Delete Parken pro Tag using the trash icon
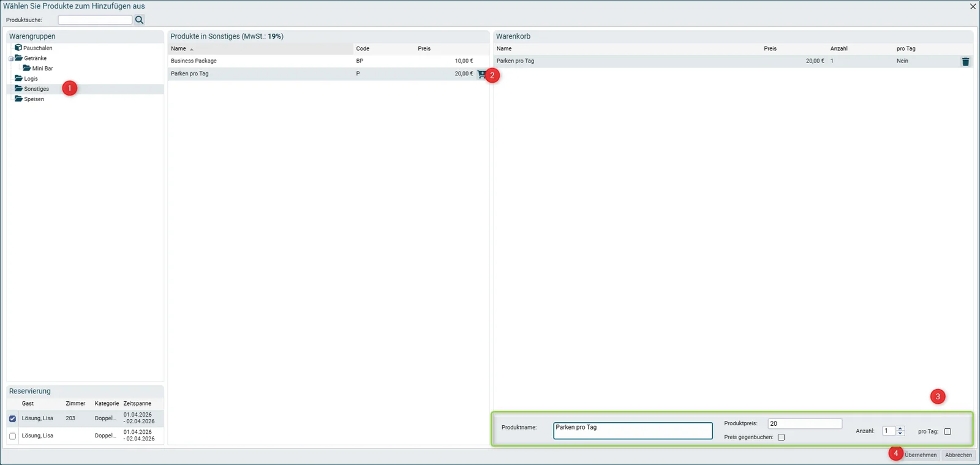Viewport: 980px width, 465px height. [x=965, y=61]
